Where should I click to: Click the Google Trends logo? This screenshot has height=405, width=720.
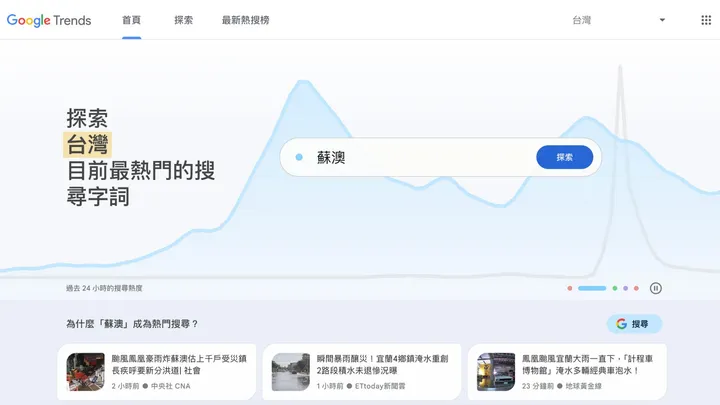49,20
